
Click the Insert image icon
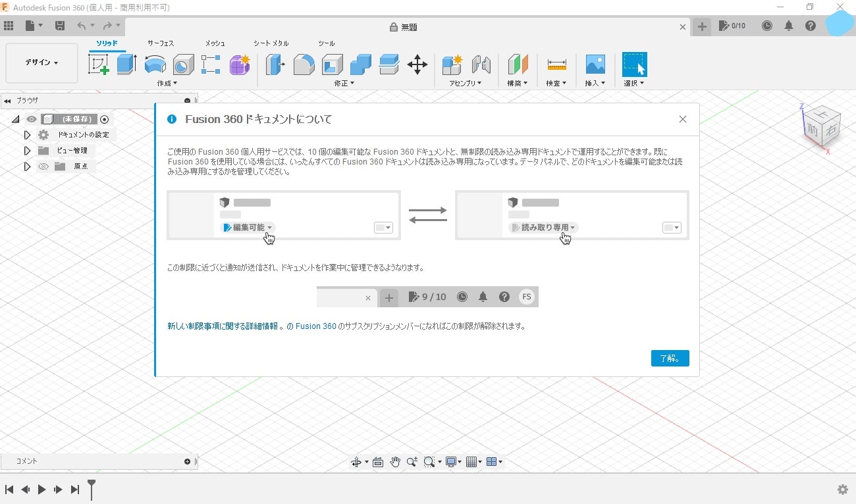595,64
